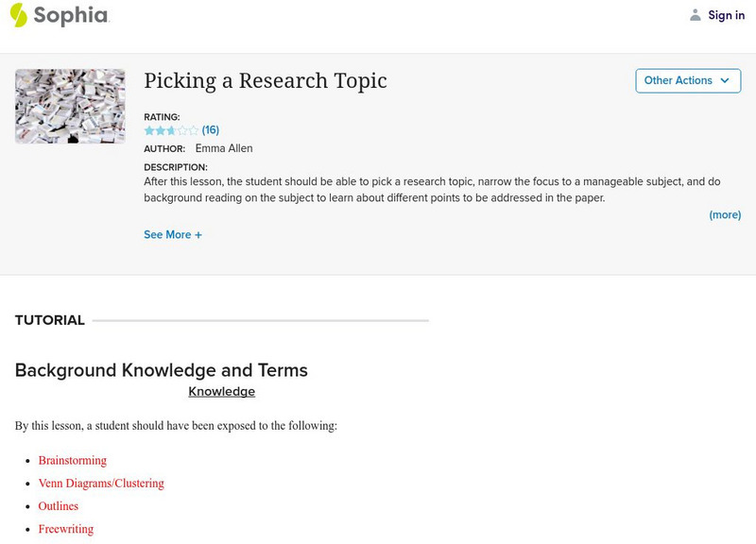Click the plus icon beside See More

click(x=198, y=235)
